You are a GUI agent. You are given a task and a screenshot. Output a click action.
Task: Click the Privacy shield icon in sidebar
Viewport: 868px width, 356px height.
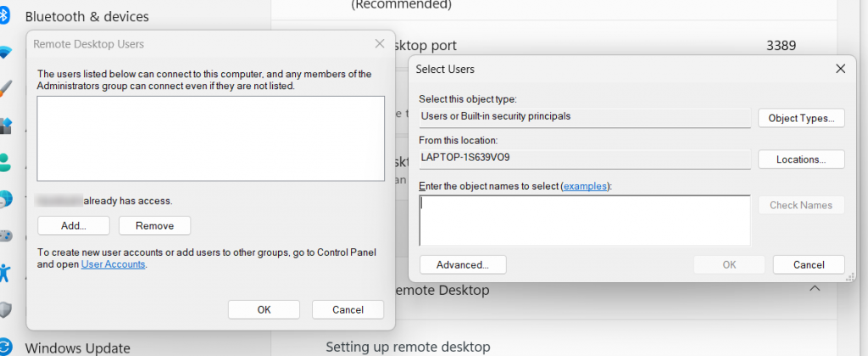click(5, 309)
